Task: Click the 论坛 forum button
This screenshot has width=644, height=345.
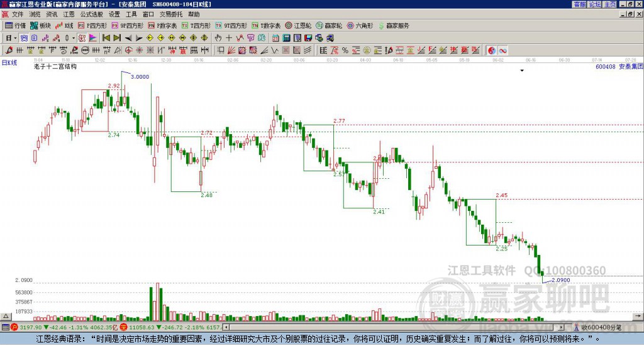Action: click(x=595, y=4)
